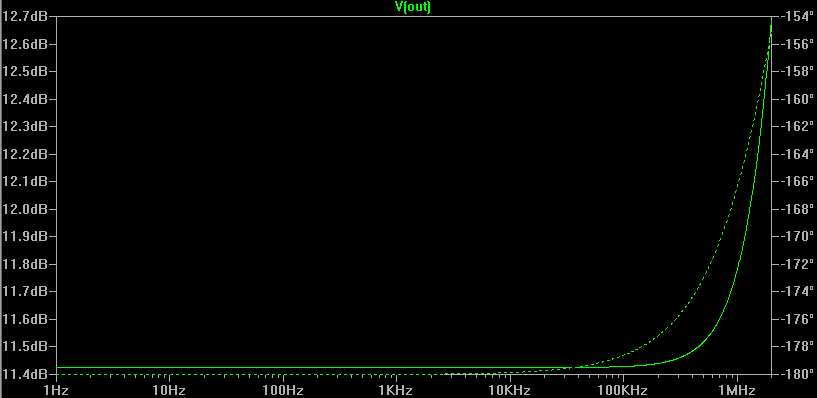Viewport: 817px width, 398px height.
Task: Click the 10KHz frequency axis label
Action: pos(510,390)
